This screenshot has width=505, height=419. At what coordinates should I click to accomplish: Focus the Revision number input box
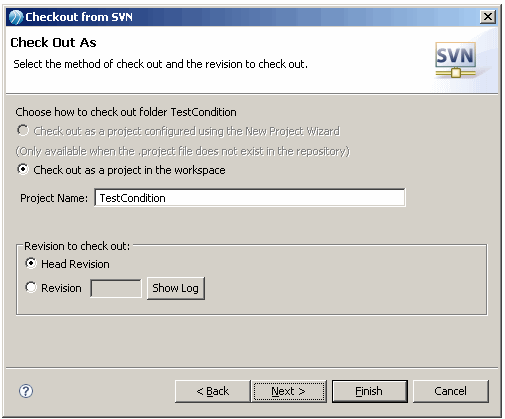pyautogui.click(x=116, y=288)
